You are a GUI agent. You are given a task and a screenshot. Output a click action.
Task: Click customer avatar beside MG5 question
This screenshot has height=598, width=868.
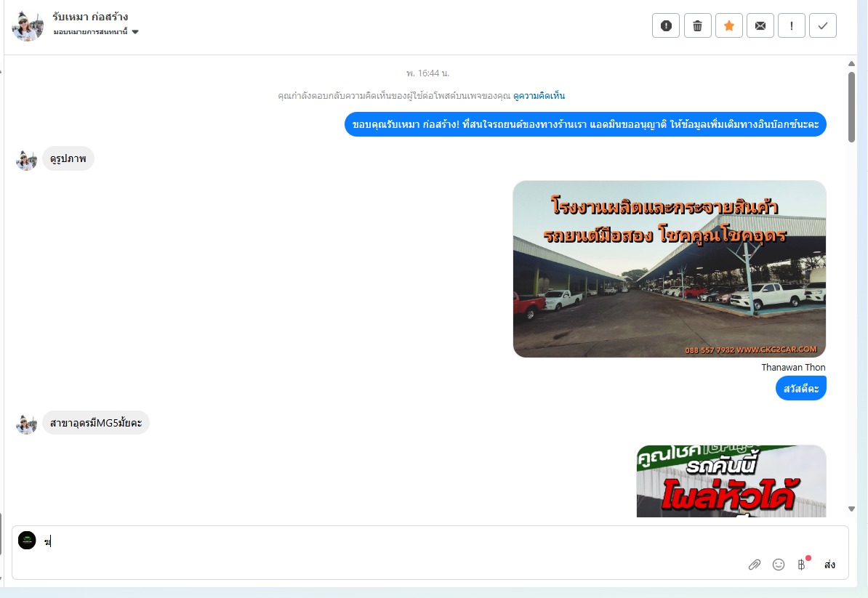pyautogui.click(x=27, y=424)
